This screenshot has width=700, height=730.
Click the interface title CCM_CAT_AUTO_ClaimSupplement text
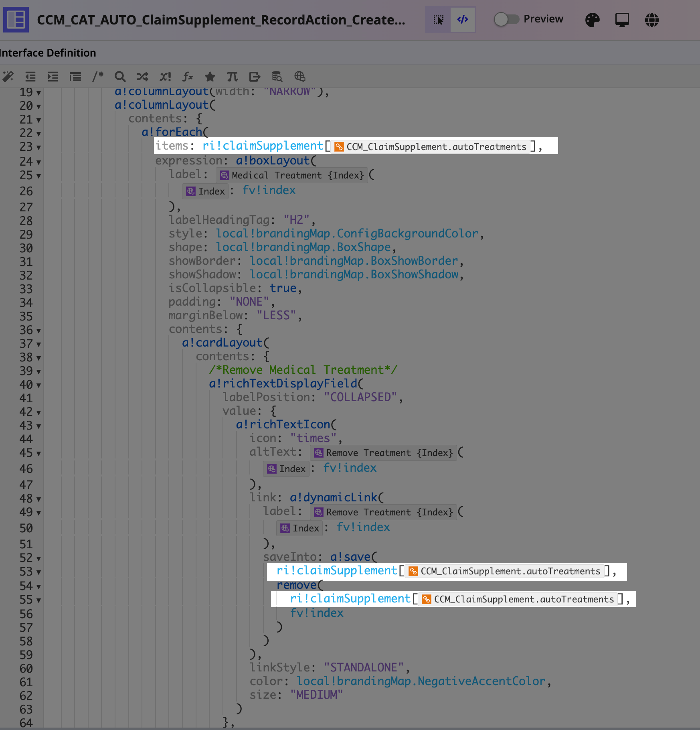(221, 20)
